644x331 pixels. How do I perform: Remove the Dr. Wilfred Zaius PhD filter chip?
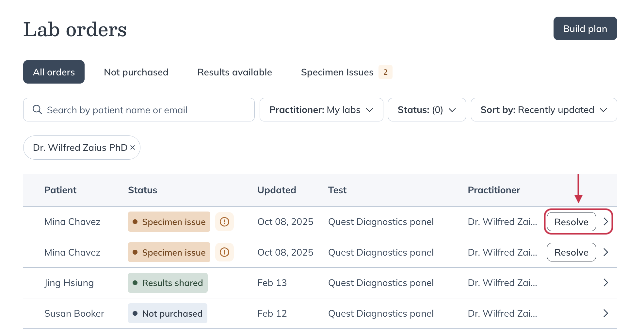coord(133,148)
